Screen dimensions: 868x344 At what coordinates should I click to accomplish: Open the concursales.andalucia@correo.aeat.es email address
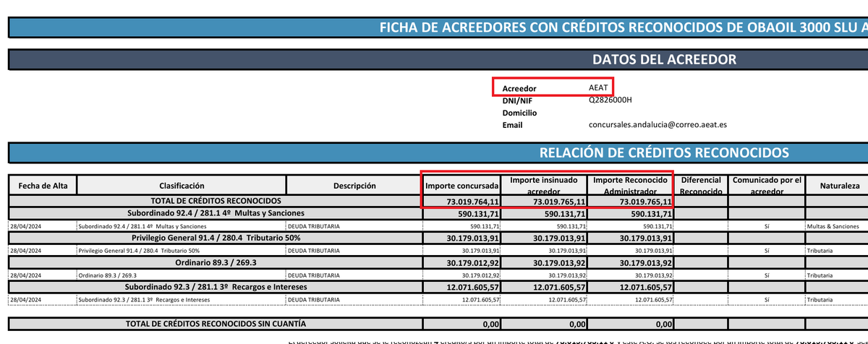(x=658, y=124)
